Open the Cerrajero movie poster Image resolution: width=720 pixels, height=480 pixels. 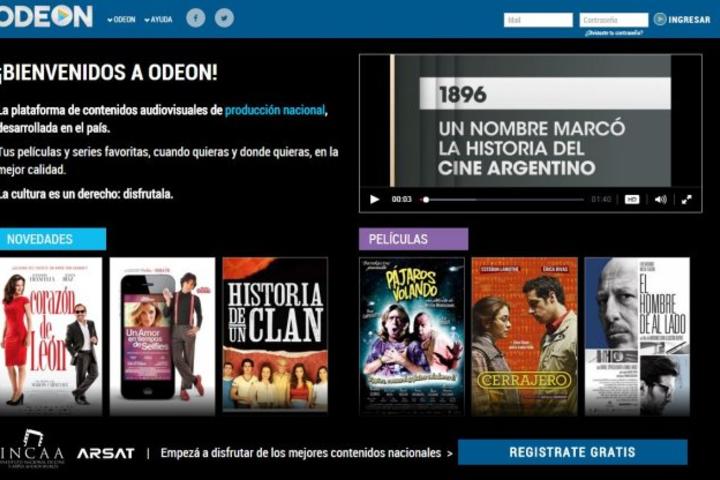[525, 336]
